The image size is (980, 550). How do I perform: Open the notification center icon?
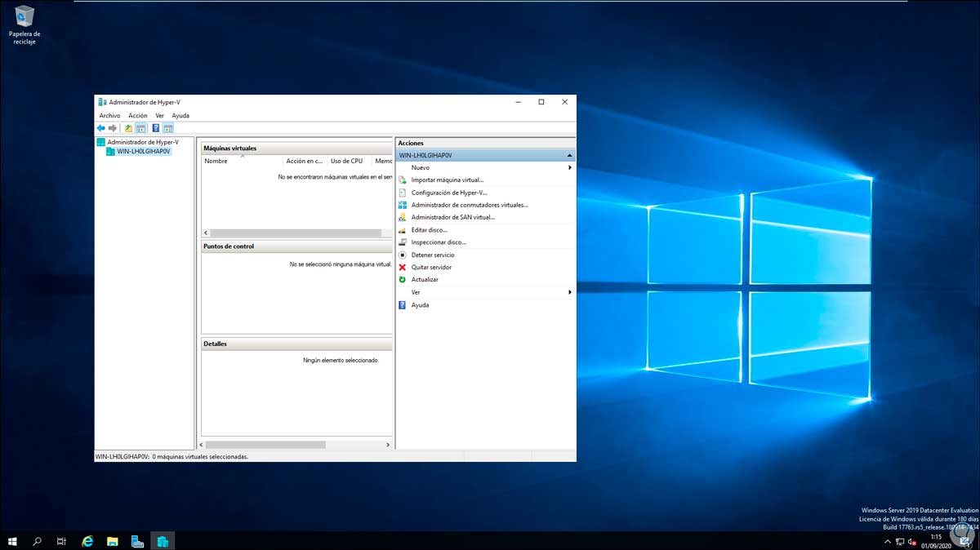(x=964, y=541)
